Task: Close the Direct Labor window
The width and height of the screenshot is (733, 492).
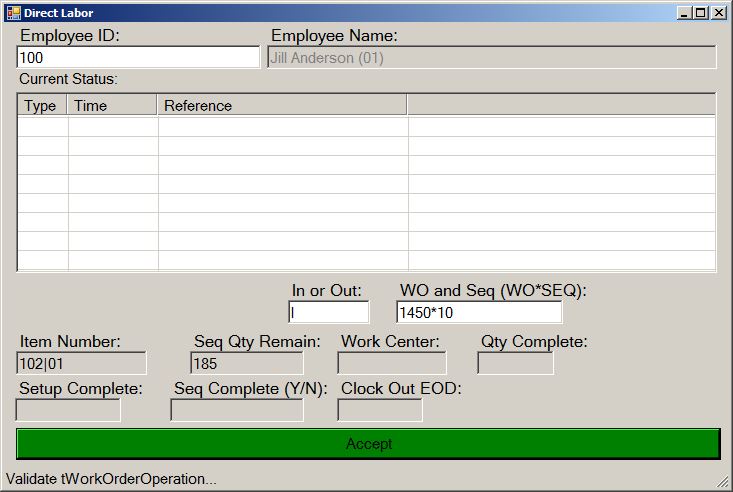Action: click(719, 13)
